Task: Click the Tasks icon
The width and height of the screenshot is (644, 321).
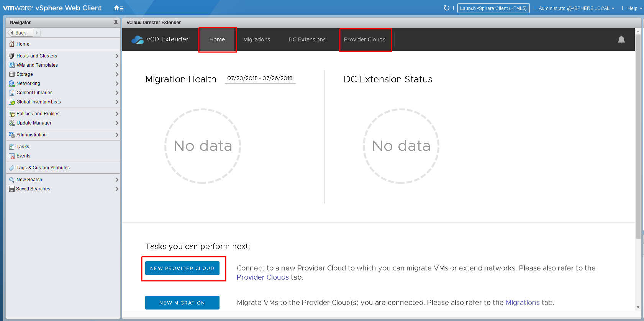Action: (11, 147)
